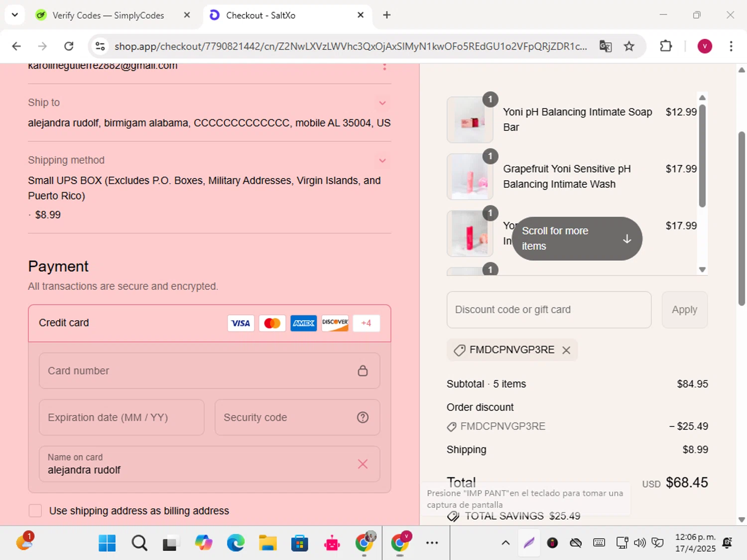Viewport: 747px width, 560px height.
Task: Click the Apply discount button
Action: (684, 310)
